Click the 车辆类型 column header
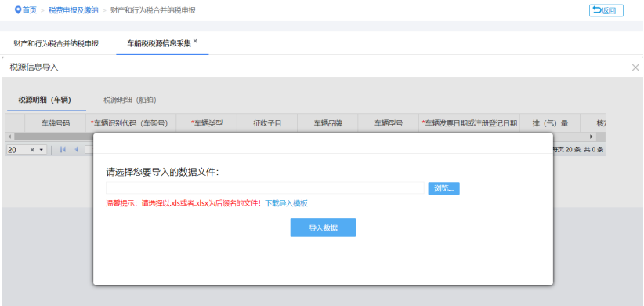The height and width of the screenshot is (306, 644). pyautogui.click(x=206, y=123)
